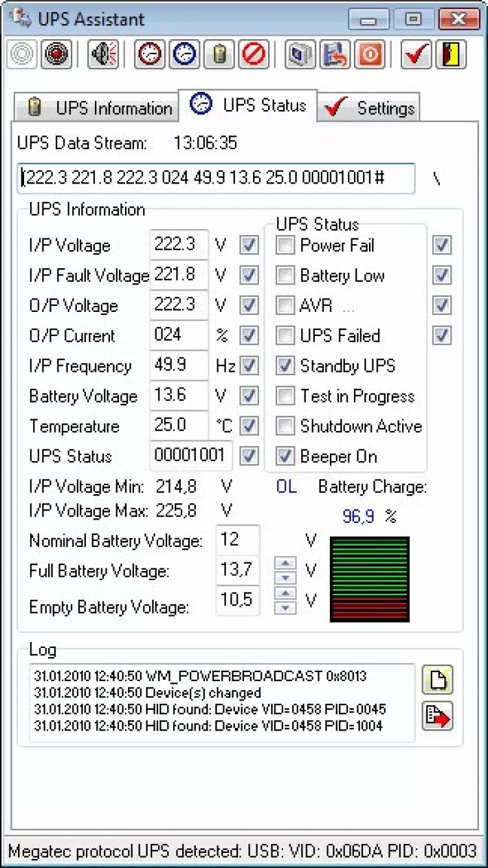Increase the Full Battery Voltage value
The image size is (488, 868).
(285, 563)
